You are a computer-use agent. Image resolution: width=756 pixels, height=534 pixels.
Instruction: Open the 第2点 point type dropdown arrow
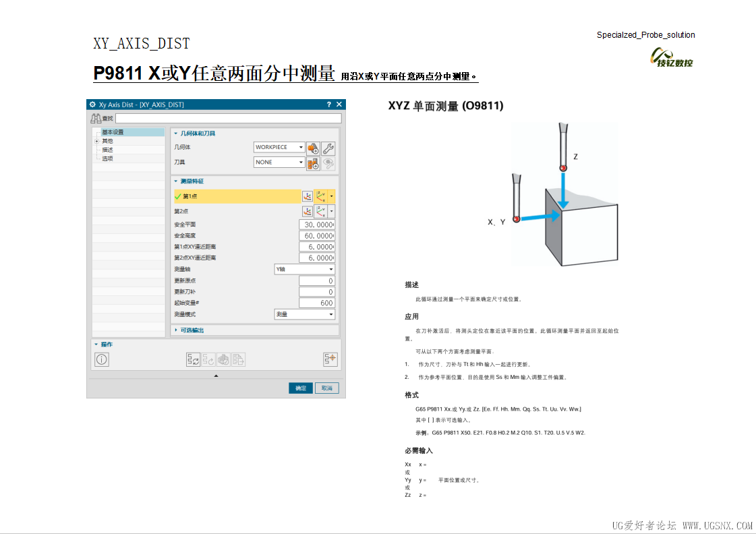[331, 211]
